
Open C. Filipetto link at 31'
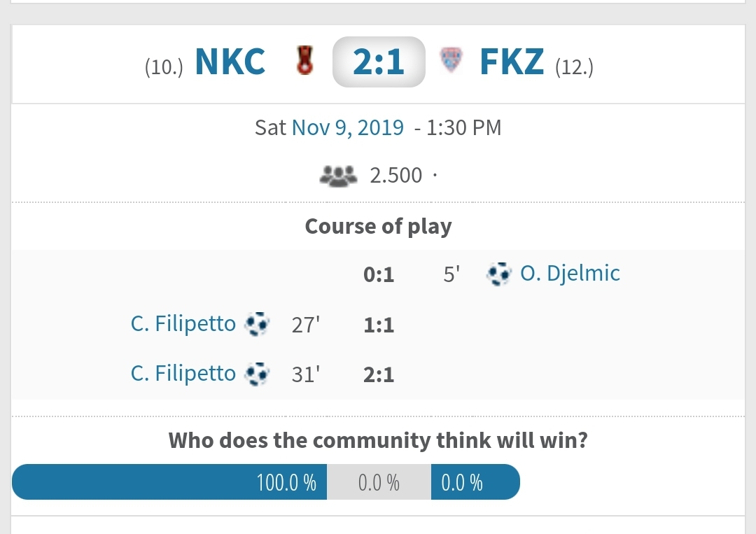(183, 374)
